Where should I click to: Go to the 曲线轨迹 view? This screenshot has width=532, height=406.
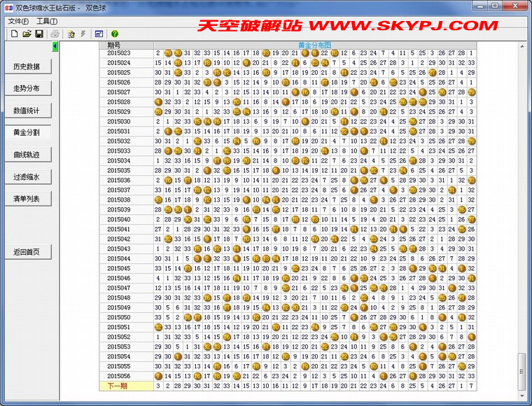click(27, 155)
